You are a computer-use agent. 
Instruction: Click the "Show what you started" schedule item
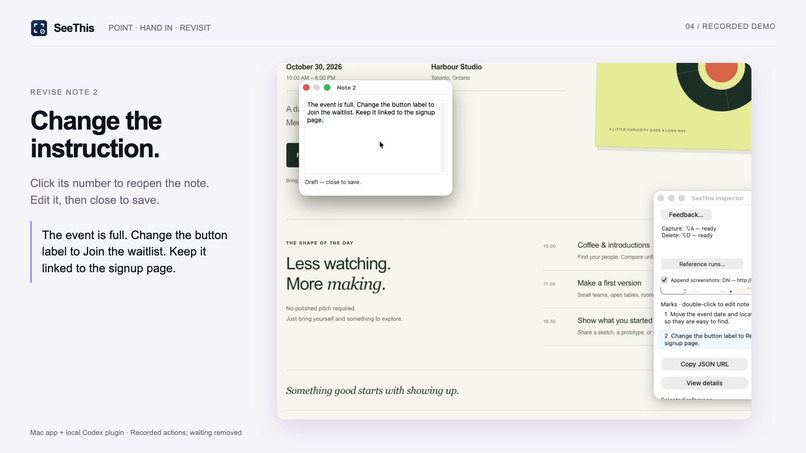coord(614,320)
